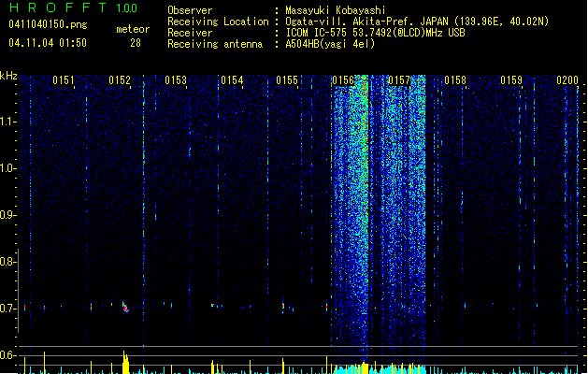Click the Receiving antenna label
588x374 pixels.
coord(215,44)
